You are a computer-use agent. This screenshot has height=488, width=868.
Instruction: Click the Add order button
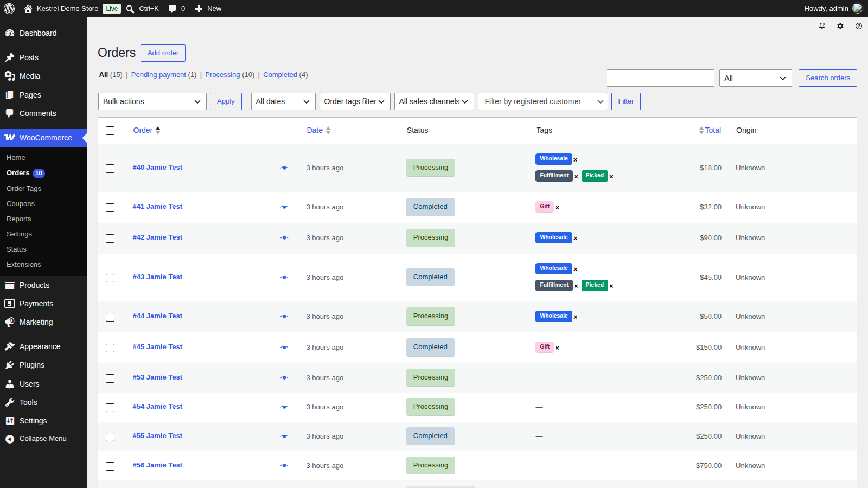pyautogui.click(x=163, y=53)
